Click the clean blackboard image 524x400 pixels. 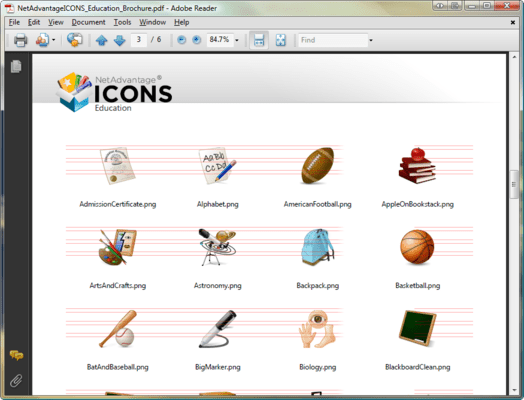[x=417, y=328]
